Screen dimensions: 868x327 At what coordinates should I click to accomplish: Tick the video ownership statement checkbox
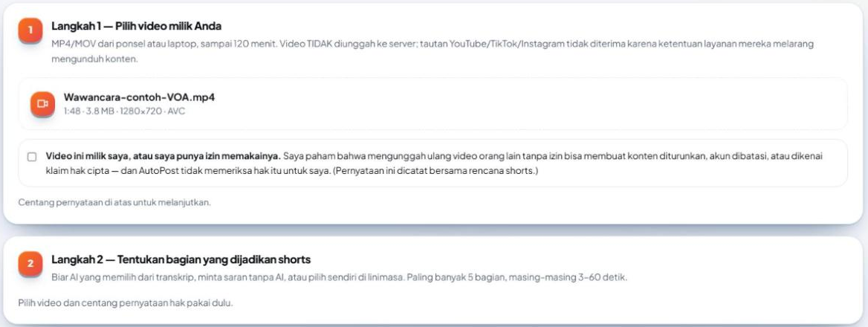click(x=32, y=157)
